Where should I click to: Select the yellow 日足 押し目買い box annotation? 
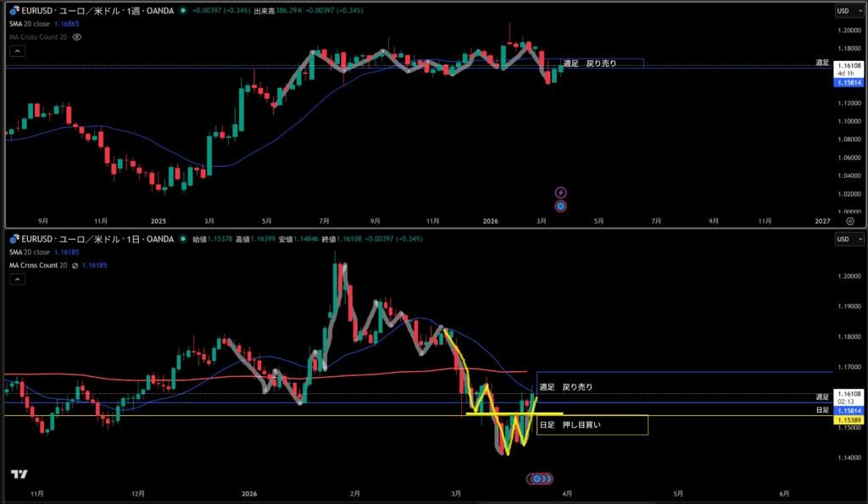(592, 425)
